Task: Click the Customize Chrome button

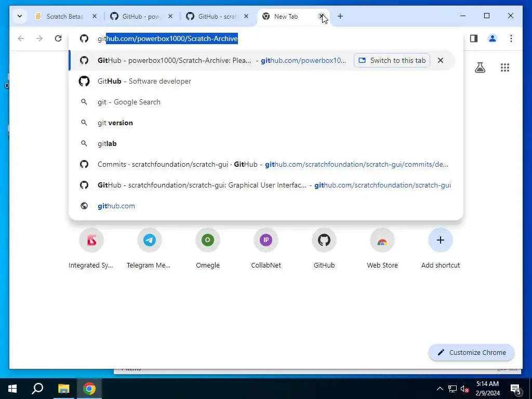Action: pyautogui.click(x=472, y=352)
